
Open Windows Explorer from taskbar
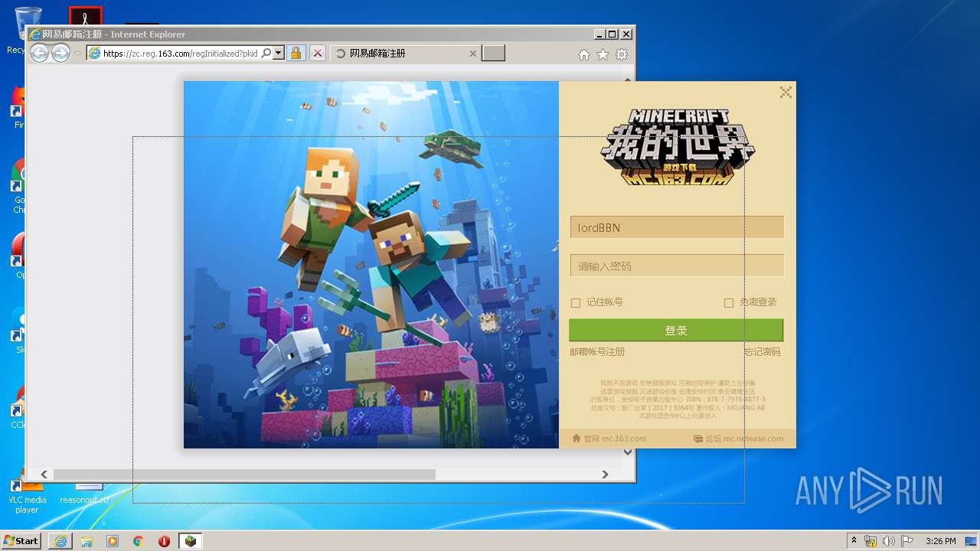87,541
